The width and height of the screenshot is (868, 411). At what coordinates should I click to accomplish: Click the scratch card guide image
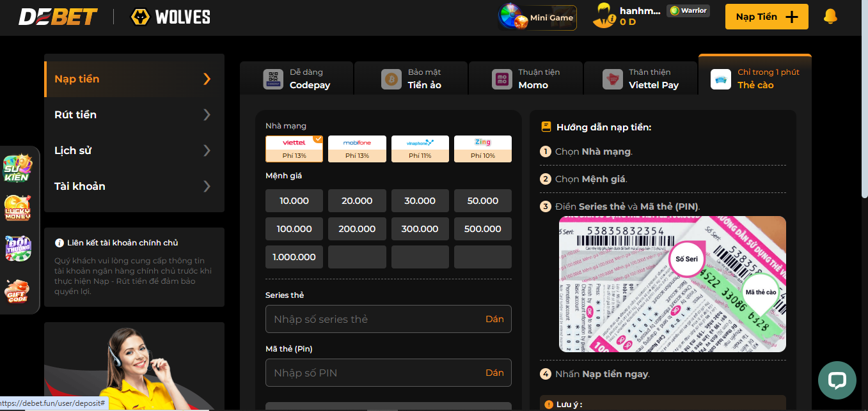672,284
